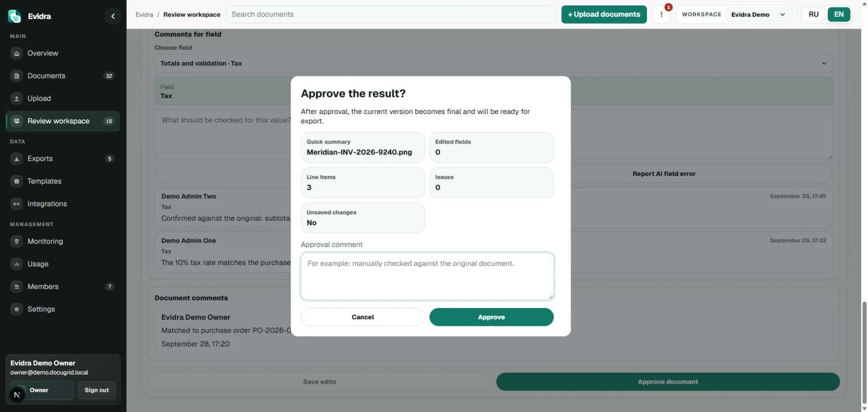The image size is (868, 412).
Task: Click the Issues summary card
Action: coord(491,183)
